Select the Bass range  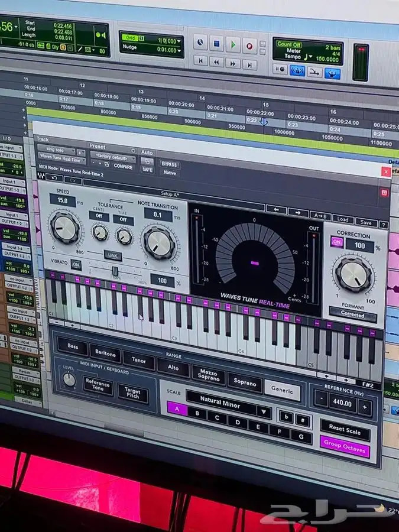point(73,346)
